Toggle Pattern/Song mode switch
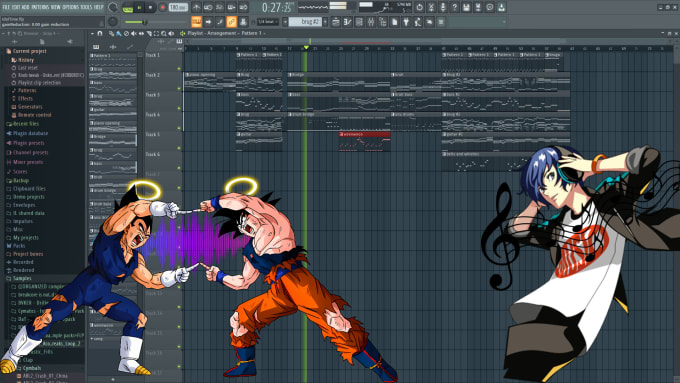 [128, 8]
